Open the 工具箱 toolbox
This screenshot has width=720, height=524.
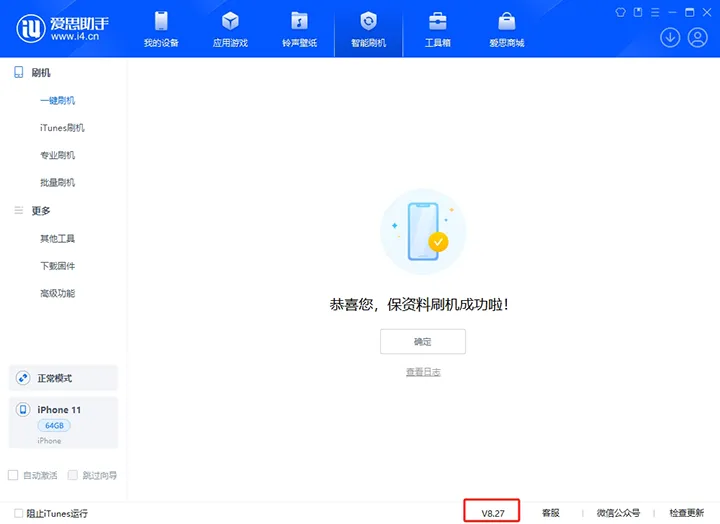(437, 29)
